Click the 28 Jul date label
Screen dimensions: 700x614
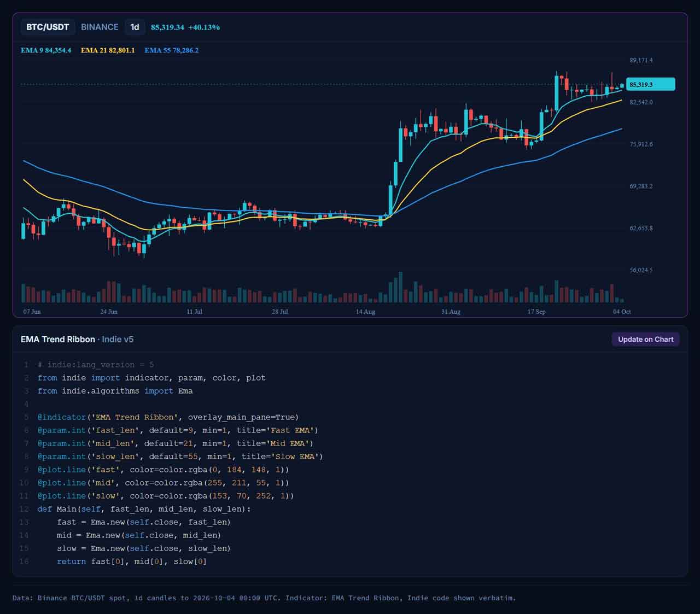[x=280, y=312]
